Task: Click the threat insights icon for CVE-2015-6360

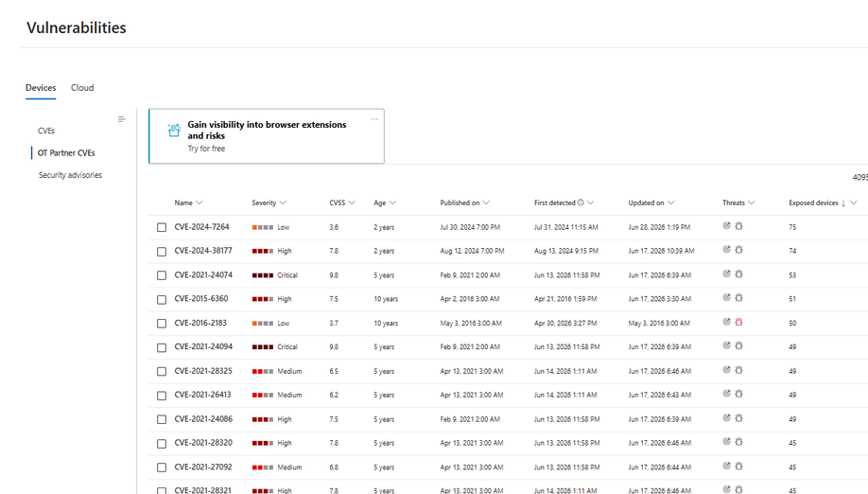Action: coord(727,298)
